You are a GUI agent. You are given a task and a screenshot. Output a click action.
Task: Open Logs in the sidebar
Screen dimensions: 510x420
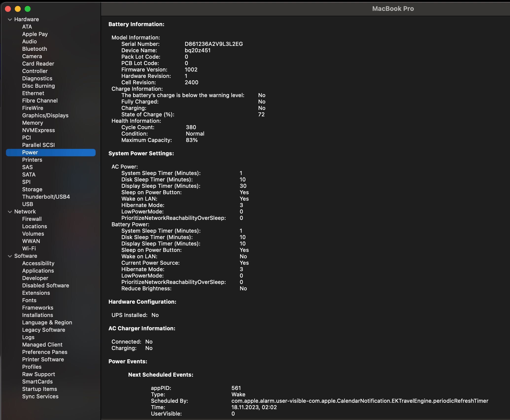pyautogui.click(x=28, y=337)
